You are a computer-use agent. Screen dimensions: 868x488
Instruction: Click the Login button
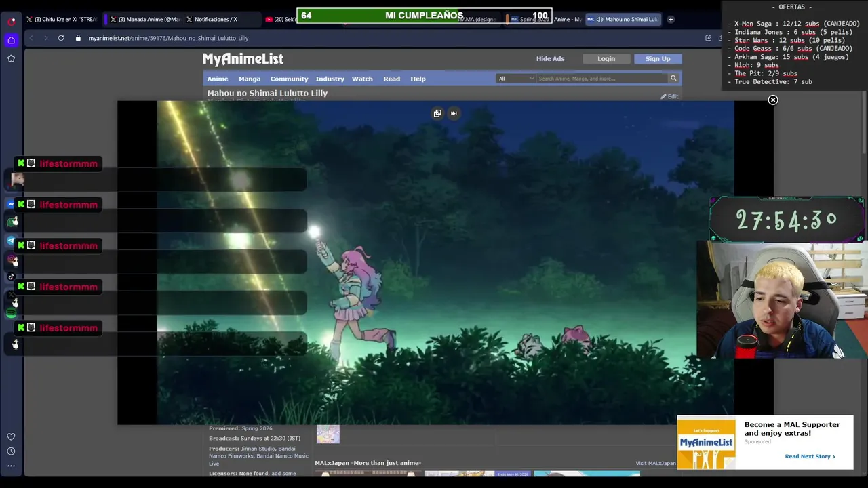tap(606, 59)
